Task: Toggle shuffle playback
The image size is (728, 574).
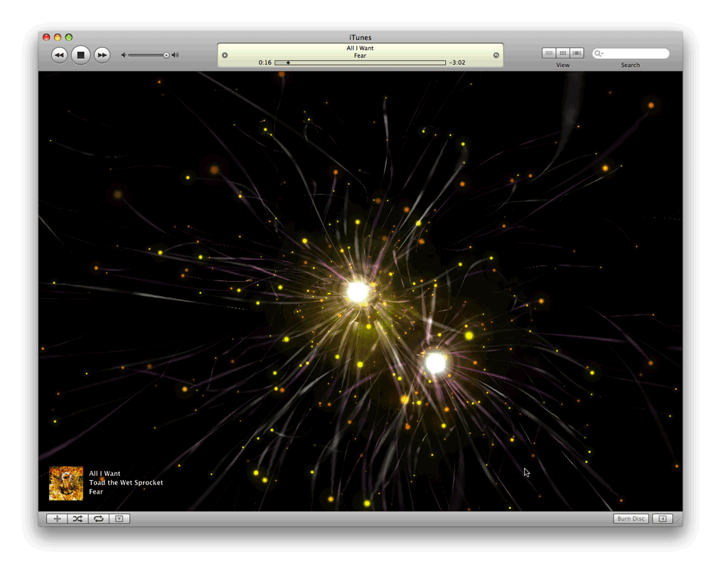Action: click(77, 519)
